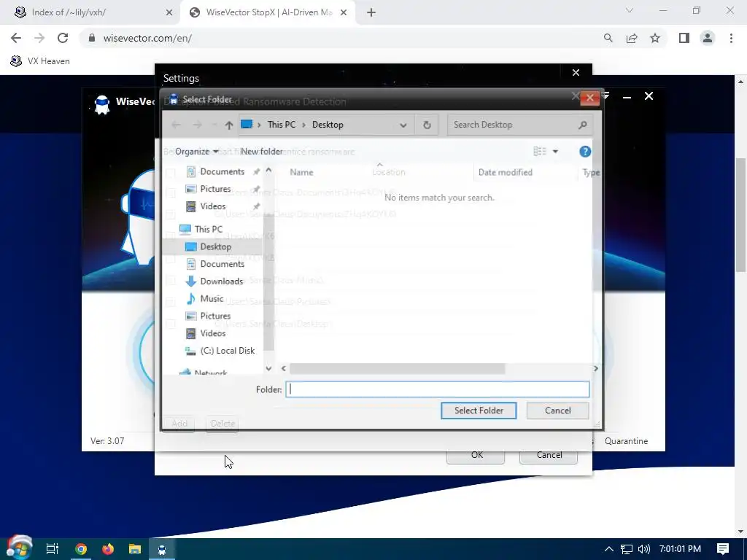Open Downloads folder in the tree
Screen dimensions: 747x560
tap(221, 281)
